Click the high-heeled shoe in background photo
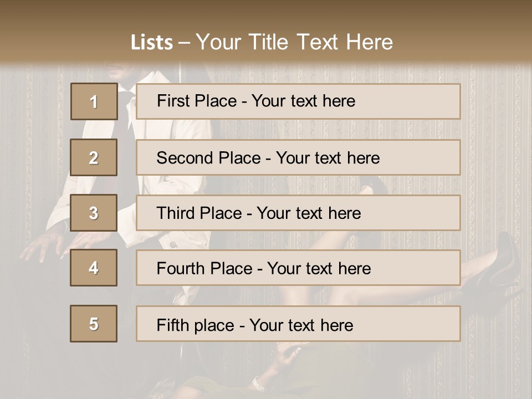The height and width of the screenshot is (399, 532). coord(505,256)
